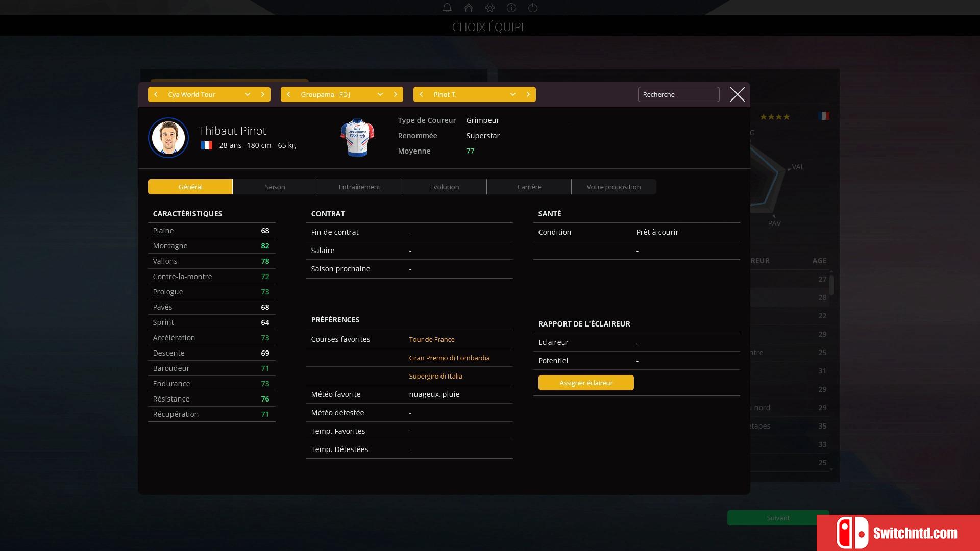Click the Salaire row

pos(409,251)
